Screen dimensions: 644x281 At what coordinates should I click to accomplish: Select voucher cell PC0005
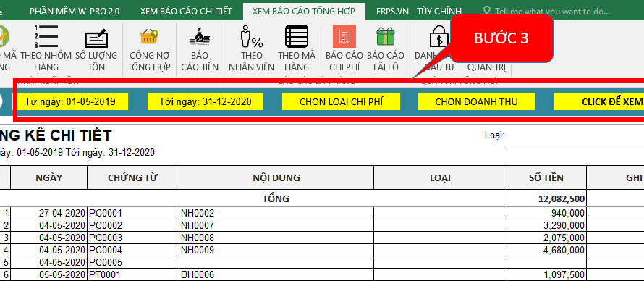pyautogui.click(x=133, y=262)
